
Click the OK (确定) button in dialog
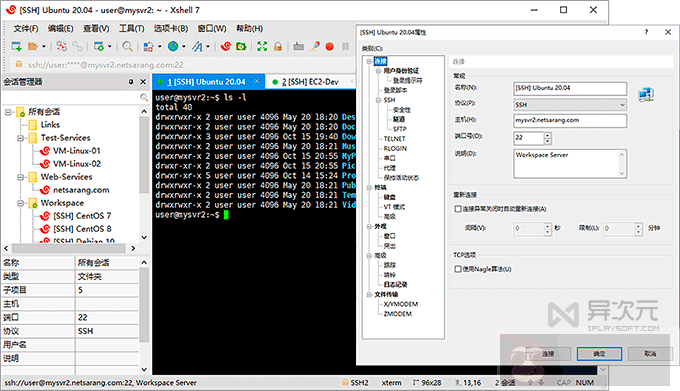[x=599, y=354]
